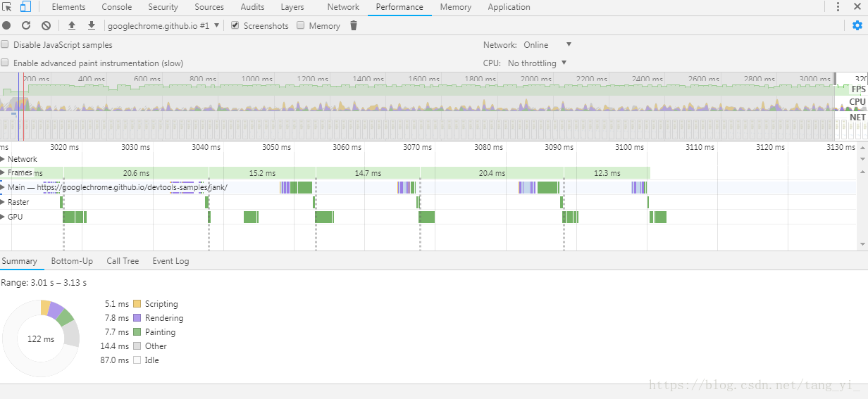Image resolution: width=868 pixels, height=399 pixels.
Task: Switch to the Network tab
Action: (x=343, y=7)
